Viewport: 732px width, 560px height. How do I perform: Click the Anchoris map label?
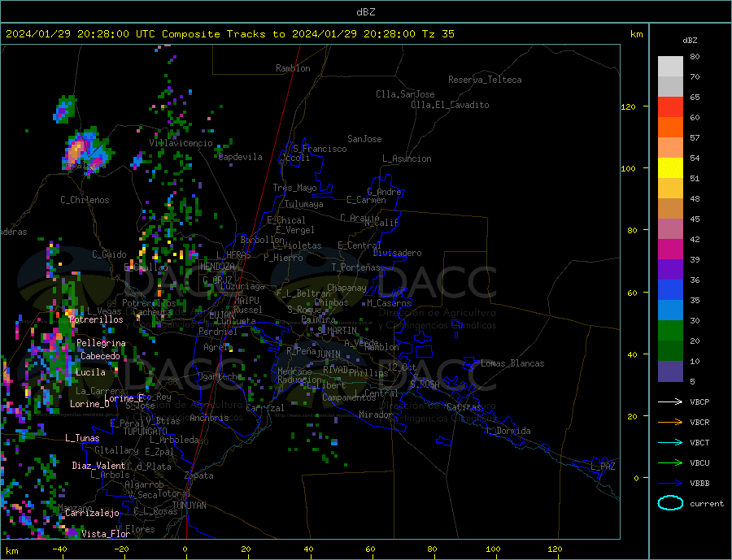(209, 418)
